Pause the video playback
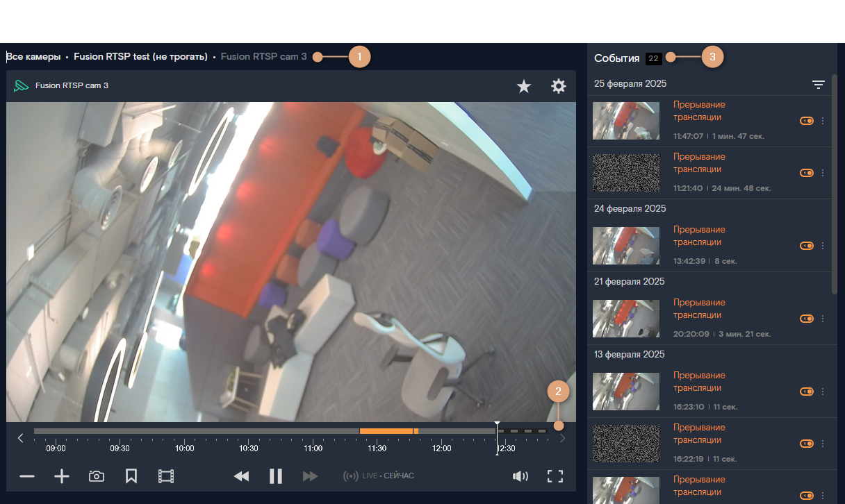 coord(276,476)
